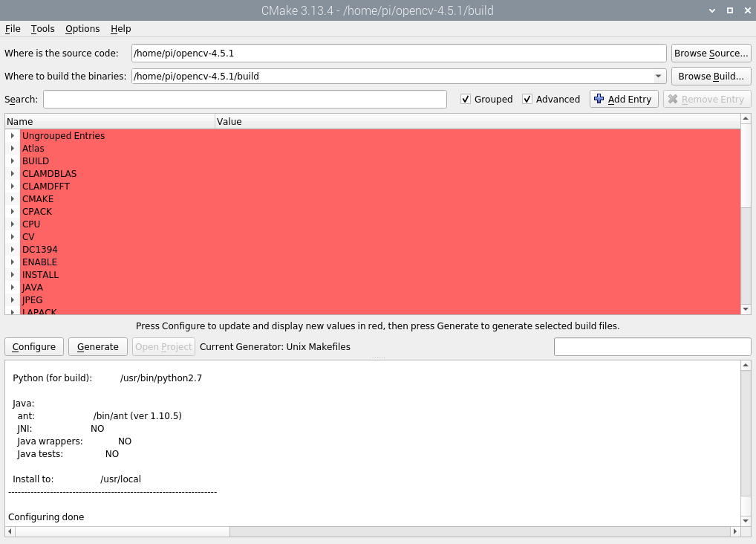Click the Value column header
756x544 pixels.
click(478, 122)
